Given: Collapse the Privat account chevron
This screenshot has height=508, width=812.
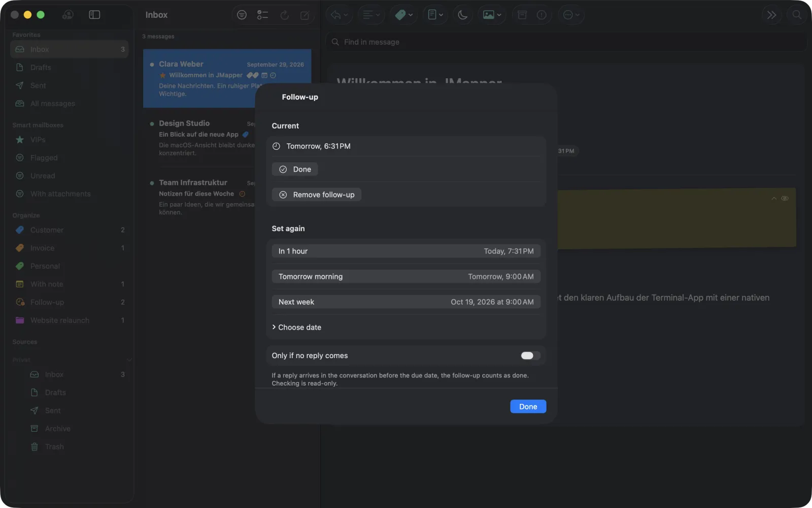Looking at the screenshot, I should [129, 360].
